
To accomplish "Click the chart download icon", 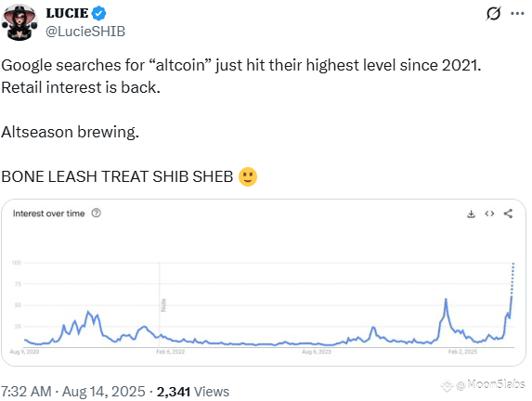I will click(471, 213).
